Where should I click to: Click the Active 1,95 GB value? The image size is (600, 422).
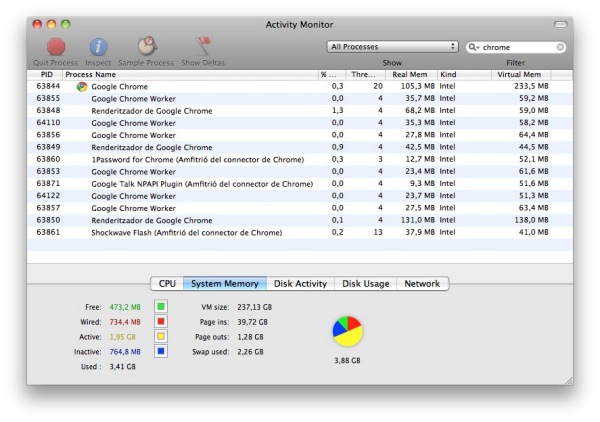[x=122, y=337]
